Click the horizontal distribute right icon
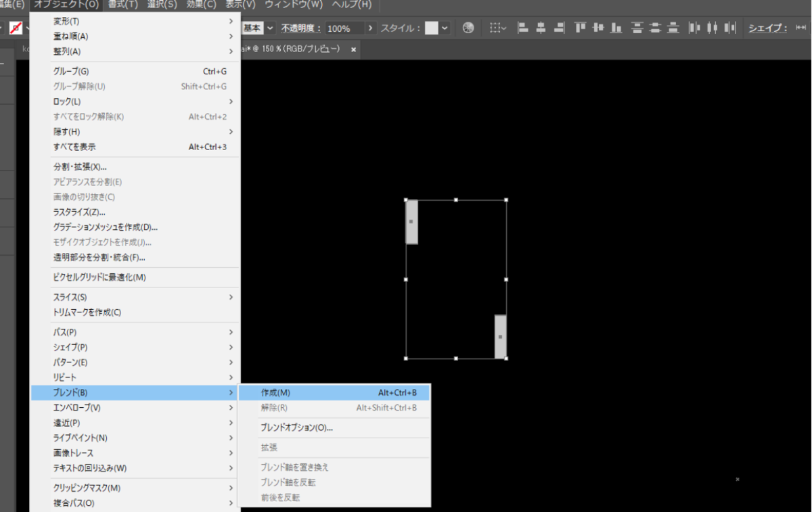Image resolution: width=812 pixels, height=512 pixels. tap(729, 28)
